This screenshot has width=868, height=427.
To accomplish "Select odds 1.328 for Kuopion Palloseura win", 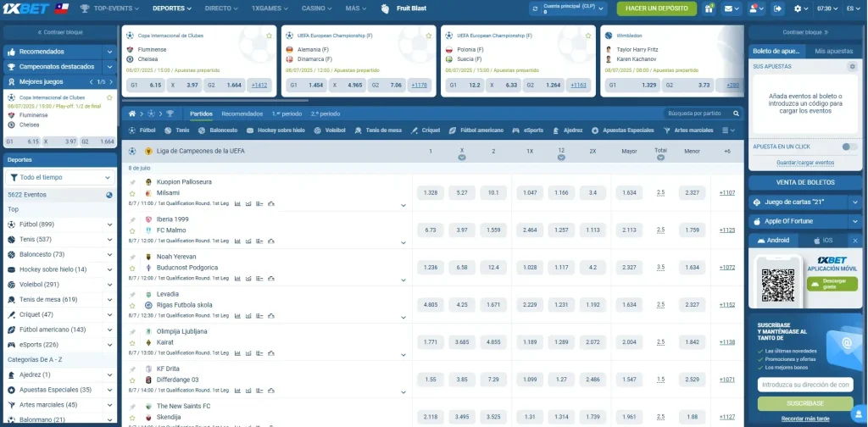I will 430,193.
